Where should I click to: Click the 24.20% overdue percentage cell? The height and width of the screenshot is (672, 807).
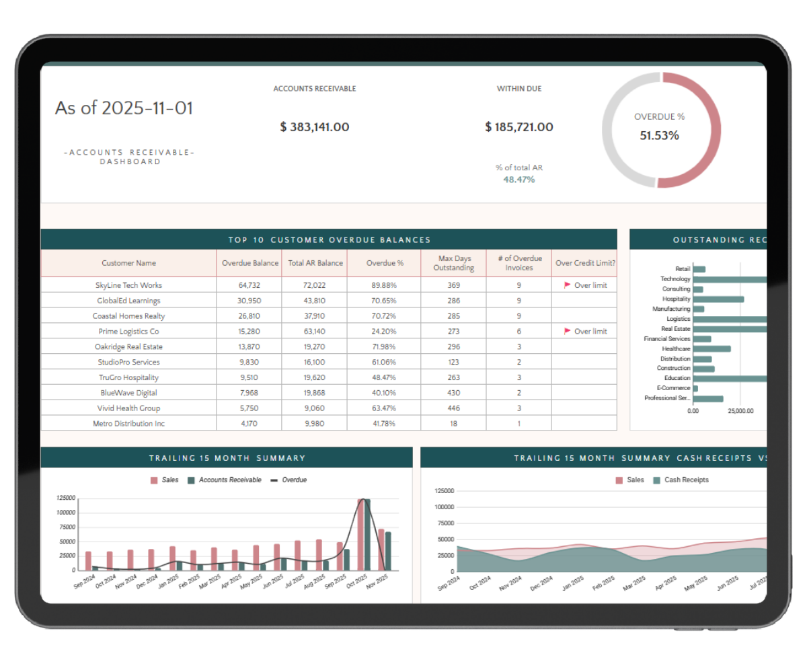pyautogui.click(x=383, y=331)
